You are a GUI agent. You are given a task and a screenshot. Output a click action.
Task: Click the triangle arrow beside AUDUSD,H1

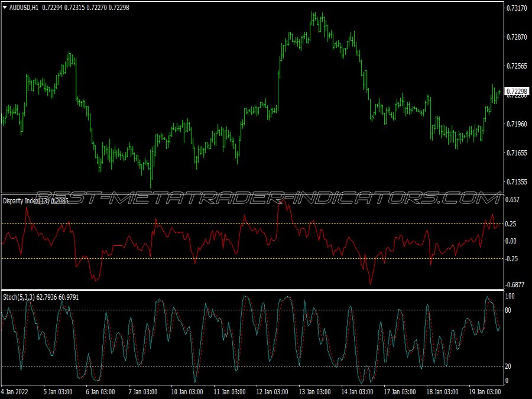(x=5, y=7)
